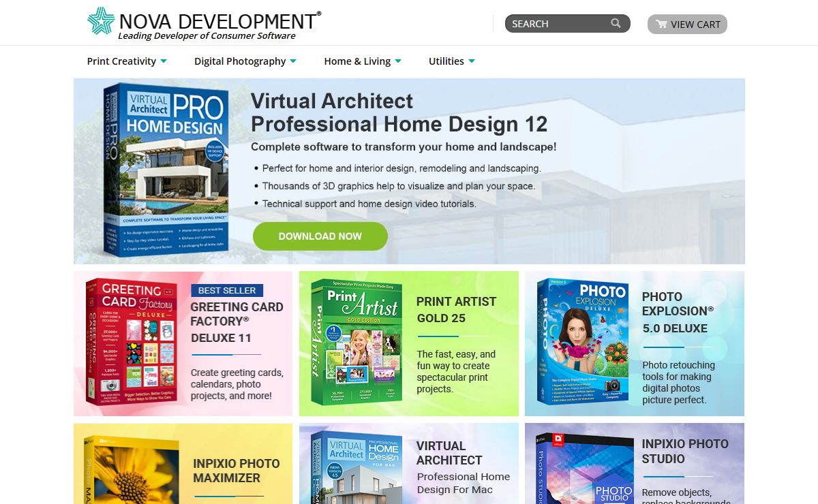Expand Print Creativity dropdown arrow
Screen dimensions: 818x504
164,61
